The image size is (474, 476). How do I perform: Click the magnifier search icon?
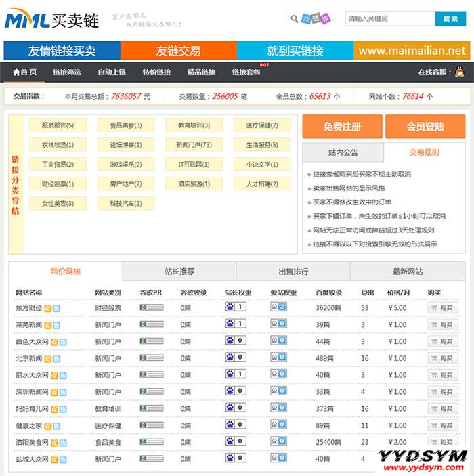pyautogui.click(x=294, y=19)
